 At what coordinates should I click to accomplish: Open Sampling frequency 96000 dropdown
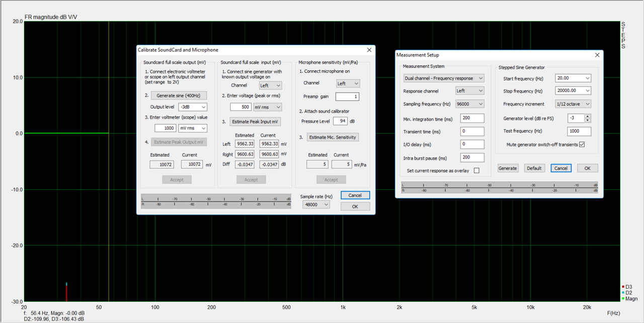pos(470,104)
